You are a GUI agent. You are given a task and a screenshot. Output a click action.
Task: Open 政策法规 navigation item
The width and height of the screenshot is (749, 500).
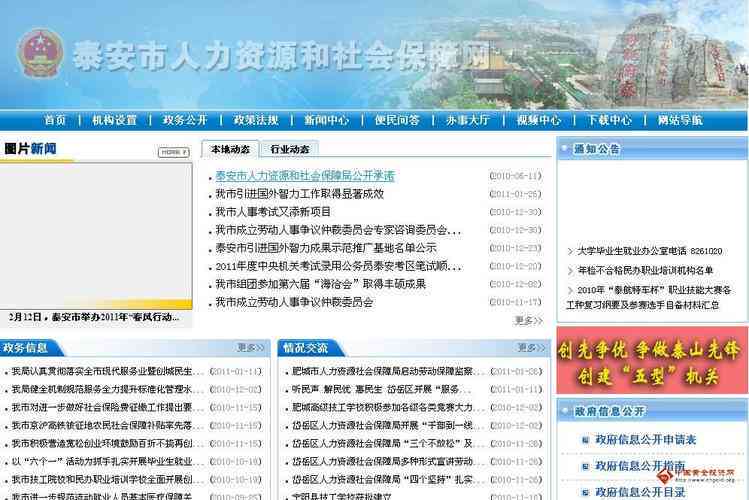coord(256,120)
